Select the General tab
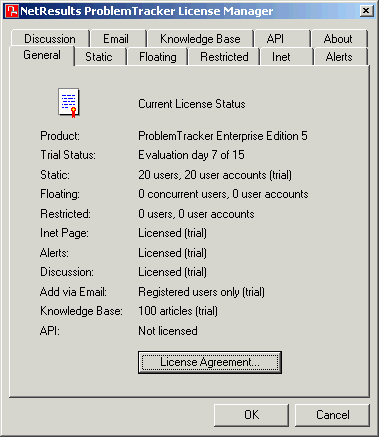379x437 pixels. [x=42, y=55]
